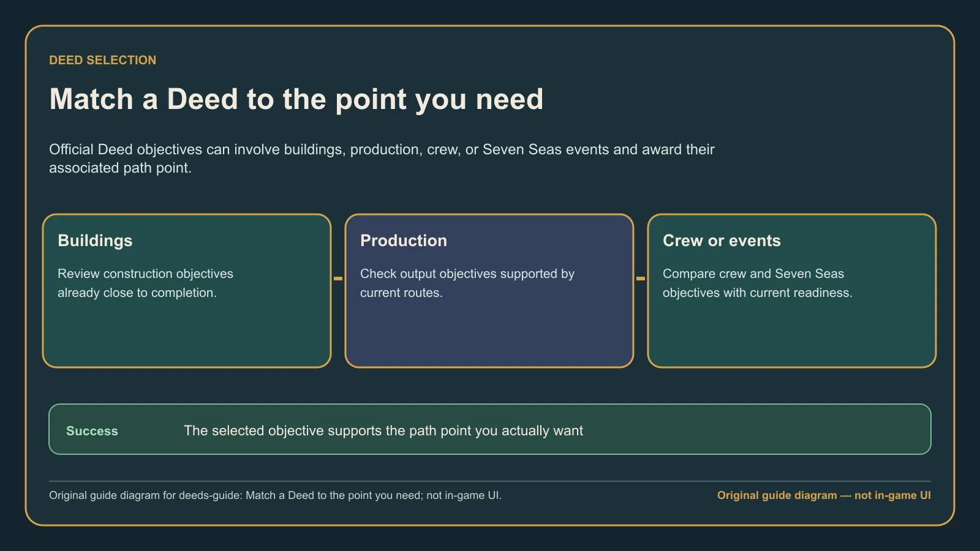980x551 pixels.
Task: Click the Compare crew and Seven Seas text
Action: [758, 283]
